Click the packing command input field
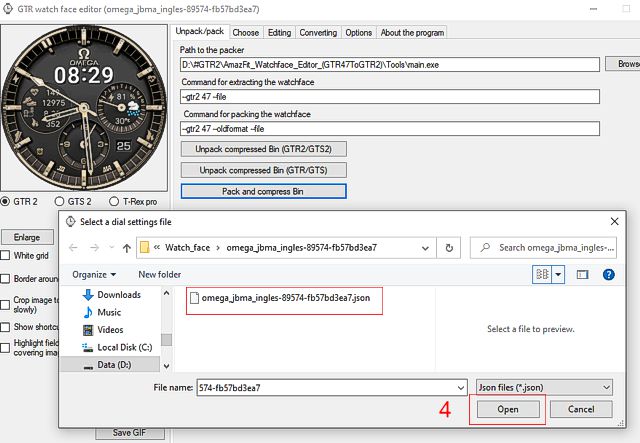This screenshot has width=640, height=443. point(390,129)
